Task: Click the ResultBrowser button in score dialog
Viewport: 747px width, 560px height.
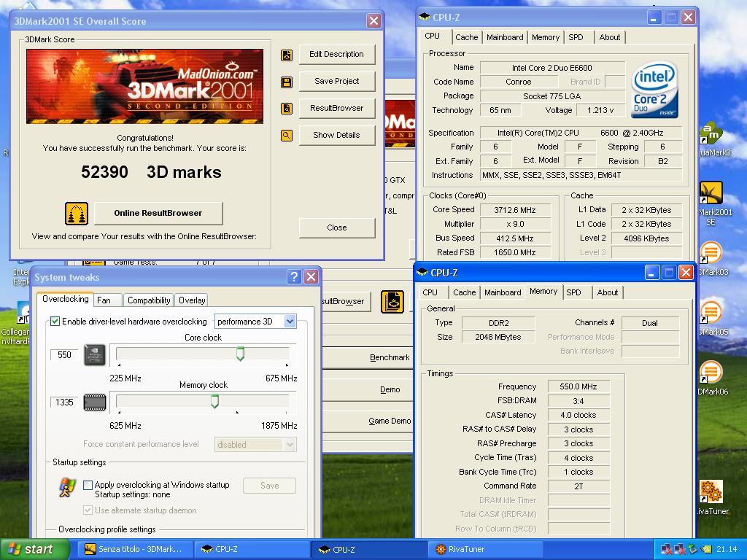Action: click(337, 108)
